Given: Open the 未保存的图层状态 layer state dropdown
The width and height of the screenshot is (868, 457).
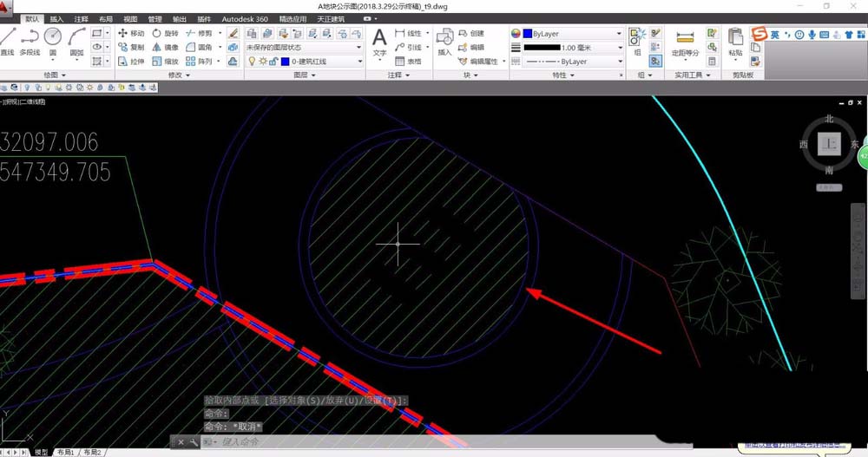Looking at the screenshot, I should (304, 47).
